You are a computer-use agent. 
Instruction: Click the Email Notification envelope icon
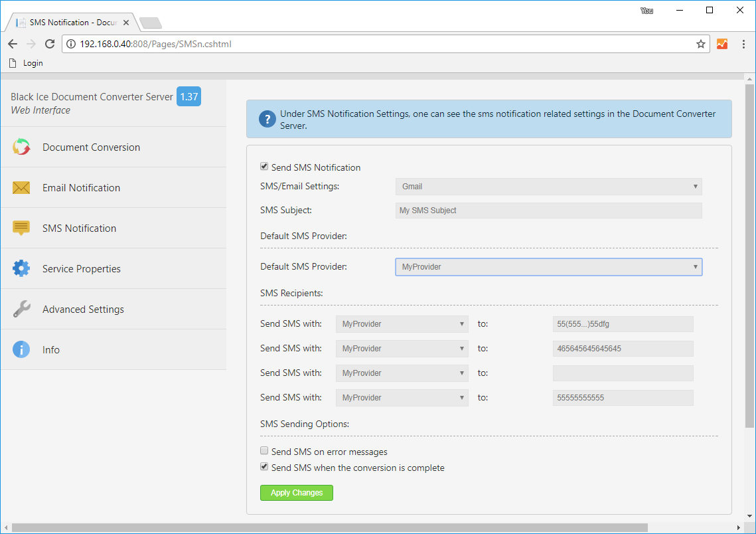coord(21,187)
